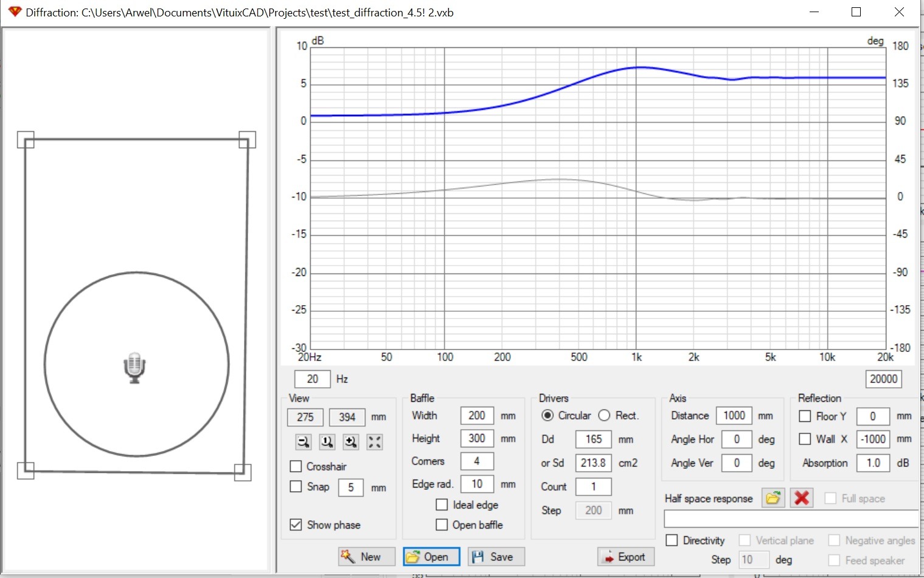Uncheck the Show phase checkbox
Viewport: 924px width, 578px height.
point(296,525)
